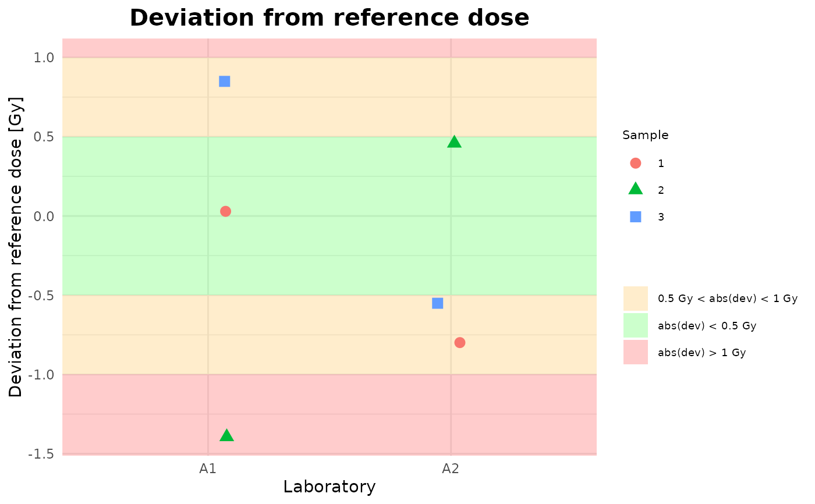Click the blue square point in A2
815x504 pixels.
[x=438, y=303]
